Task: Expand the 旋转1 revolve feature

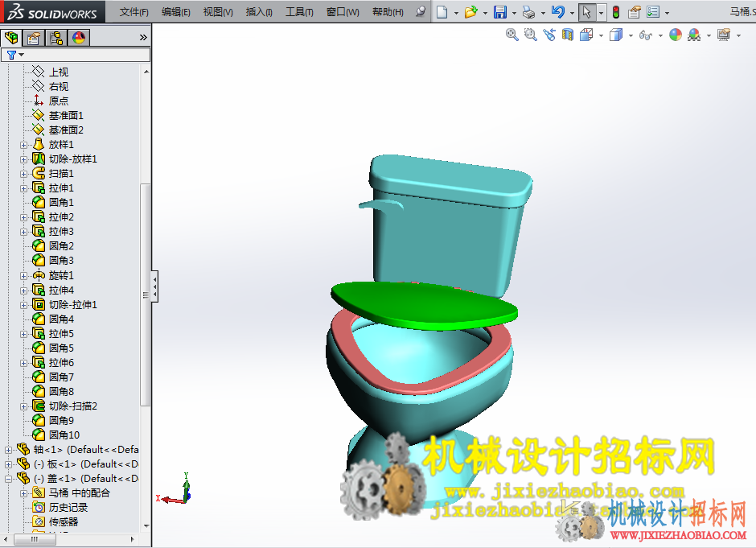Action: click(23, 276)
